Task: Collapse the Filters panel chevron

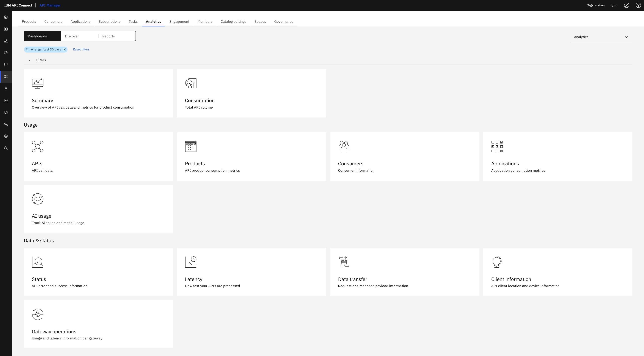Action: 30,60
